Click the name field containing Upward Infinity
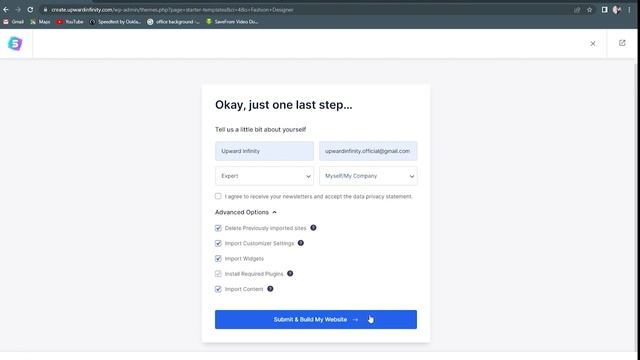The height and width of the screenshot is (360, 640). [x=264, y=151]
